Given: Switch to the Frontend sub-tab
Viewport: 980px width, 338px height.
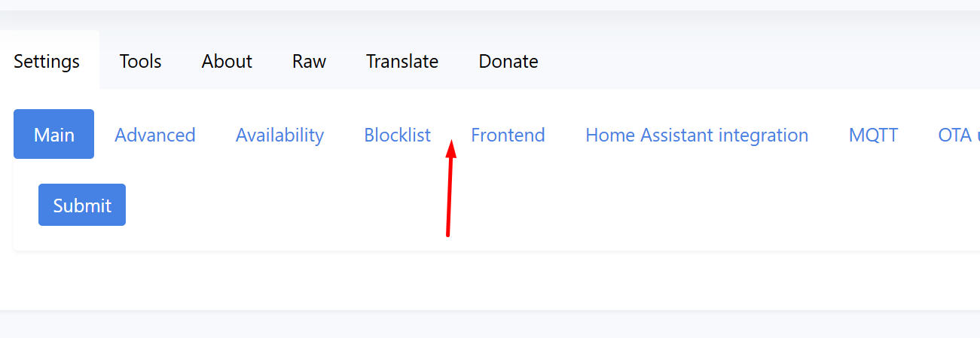Looking at the screenshot, I should pos(508,135).
